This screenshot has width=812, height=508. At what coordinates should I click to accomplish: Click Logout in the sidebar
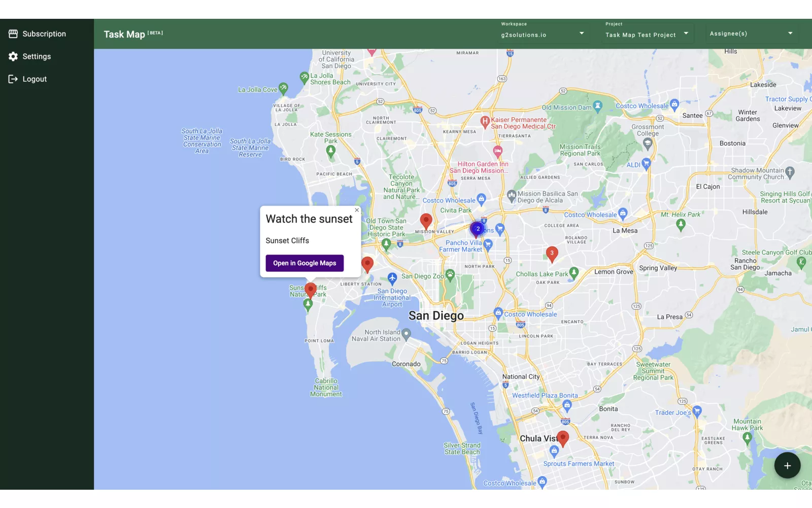coord(35,79)
